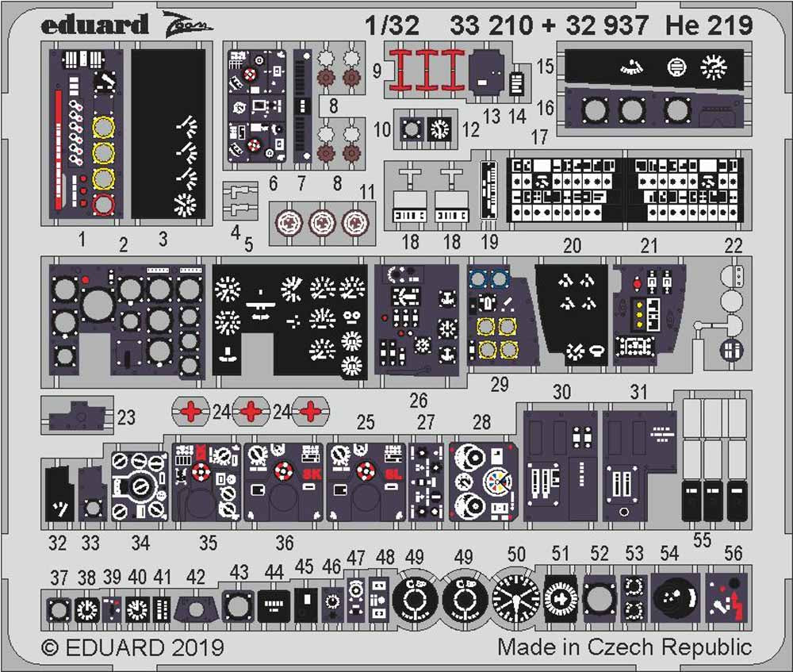Click the He 219 title text
This screenshot has width=793, height=672.
709,25
